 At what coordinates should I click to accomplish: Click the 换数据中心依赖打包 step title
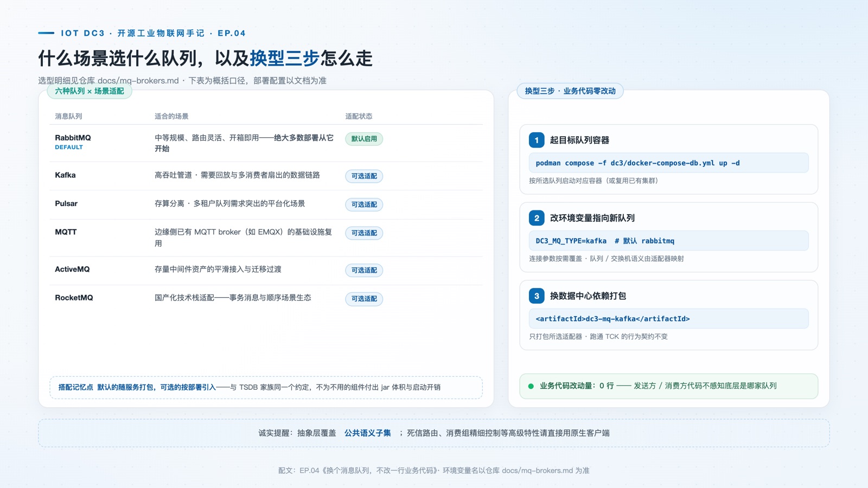(x=588, y=296)
